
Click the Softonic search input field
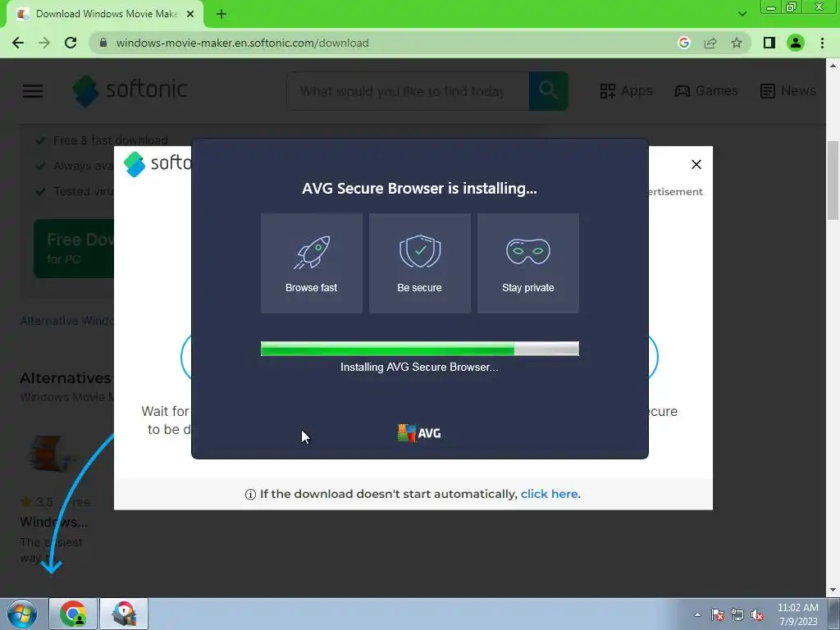click(x=409, y=91)
